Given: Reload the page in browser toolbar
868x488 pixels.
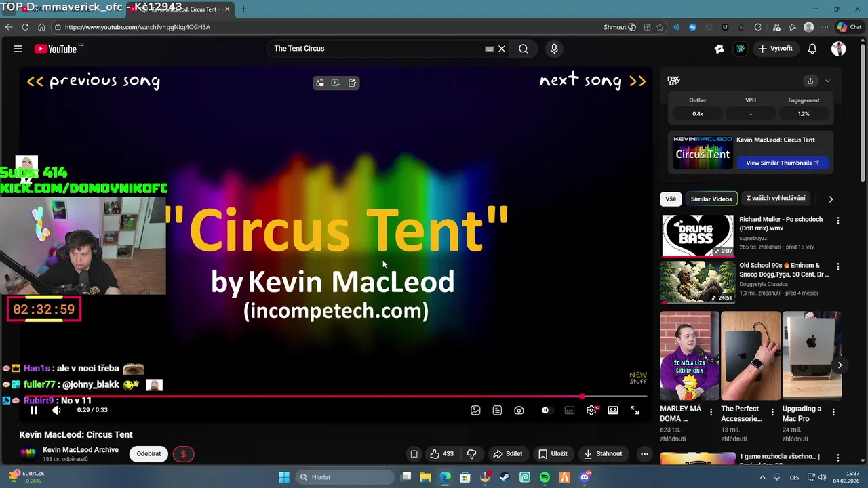Looking at the screenshot, I should [x=25, y=27].
